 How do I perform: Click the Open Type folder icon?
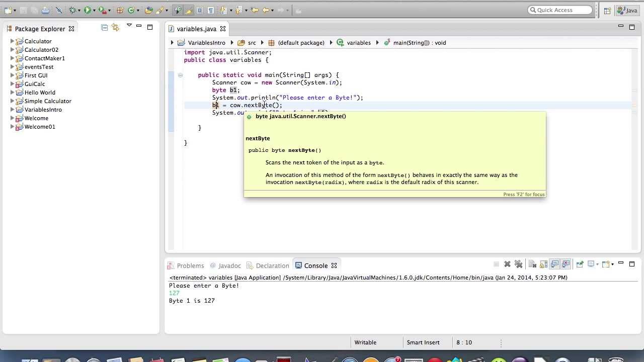tap(149, 10)
